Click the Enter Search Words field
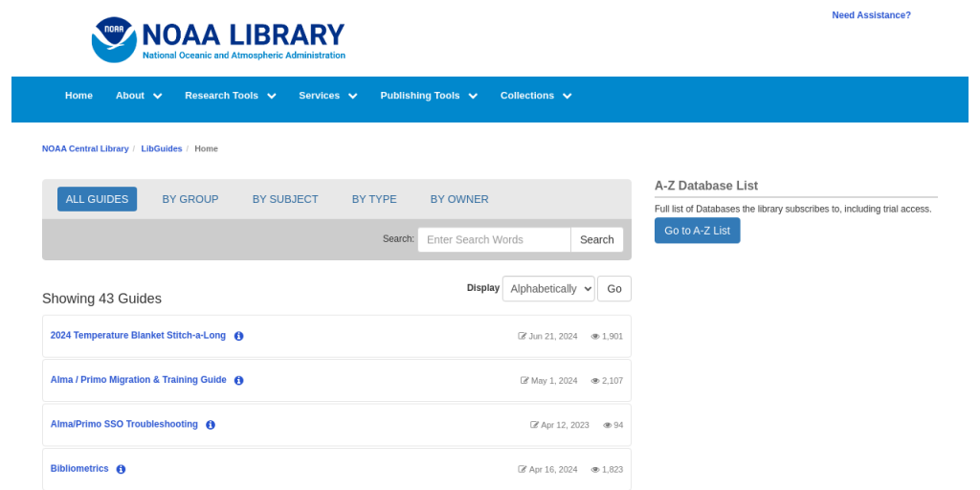The width and height of the screenshot is (980, 490). point(494,239)
